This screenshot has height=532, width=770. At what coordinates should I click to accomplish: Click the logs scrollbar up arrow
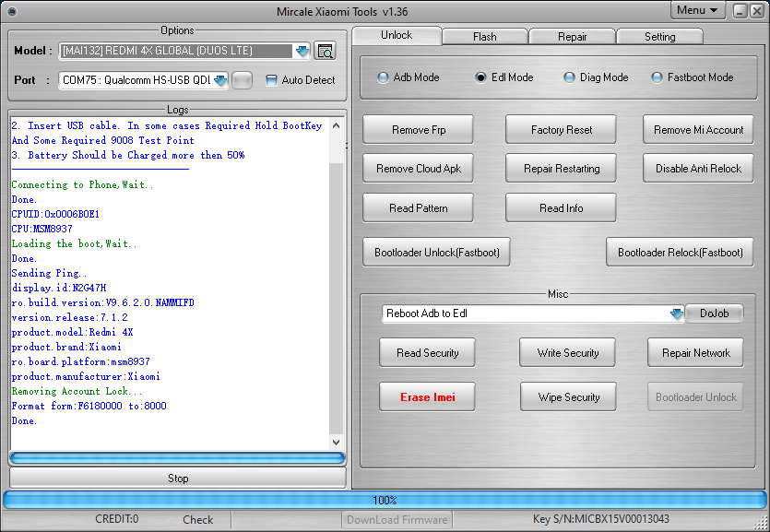point(336,125)
